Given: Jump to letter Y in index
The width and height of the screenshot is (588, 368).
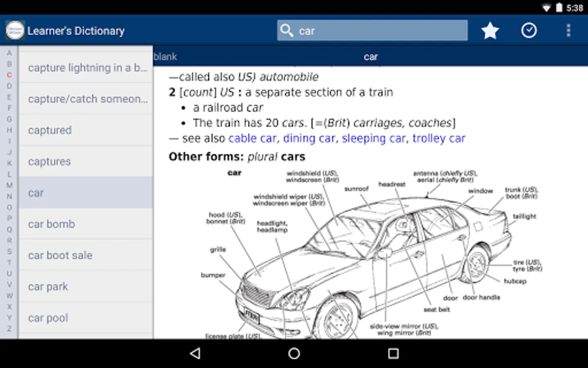Looking at the screenshot, I should click(x=9, y=318).
